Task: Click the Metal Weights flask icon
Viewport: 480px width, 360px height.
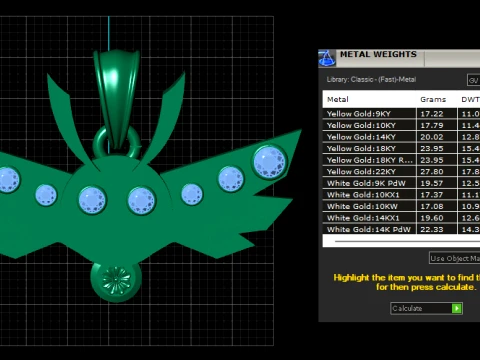Action: [x=327, y=58]
